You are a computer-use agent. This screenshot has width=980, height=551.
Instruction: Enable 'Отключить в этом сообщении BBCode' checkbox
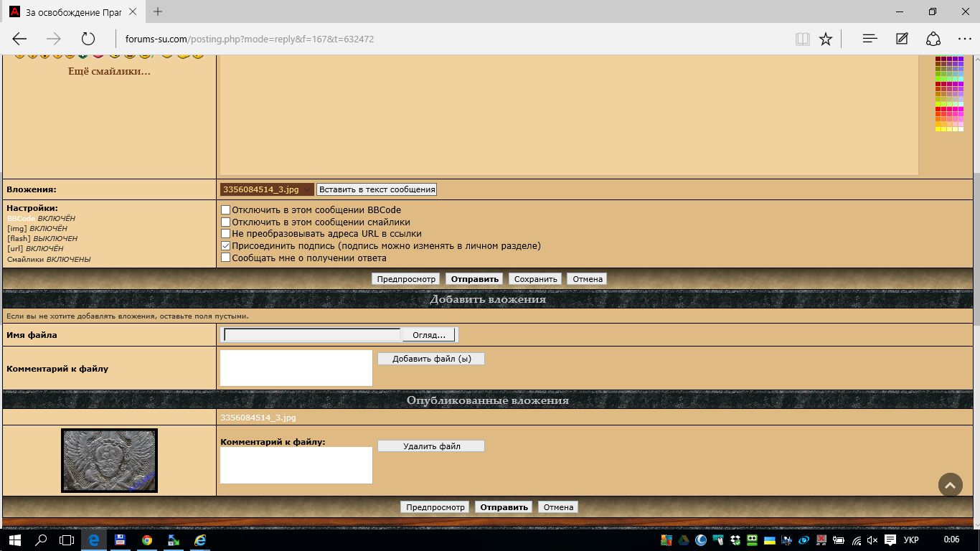[225, 210]
